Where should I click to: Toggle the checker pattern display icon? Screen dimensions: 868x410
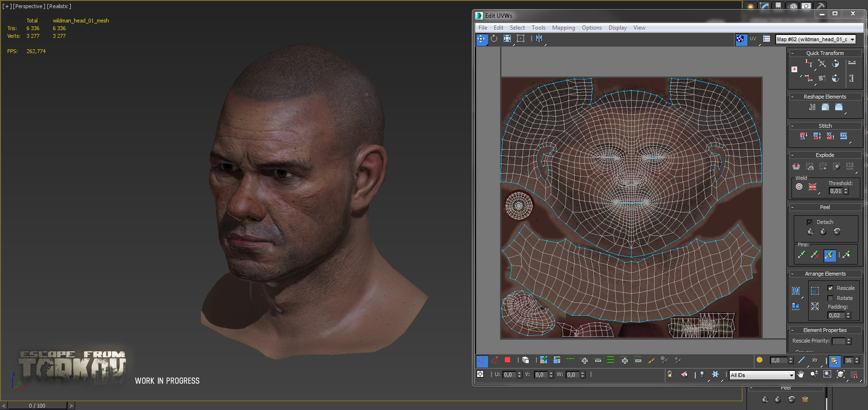[740, 39]
